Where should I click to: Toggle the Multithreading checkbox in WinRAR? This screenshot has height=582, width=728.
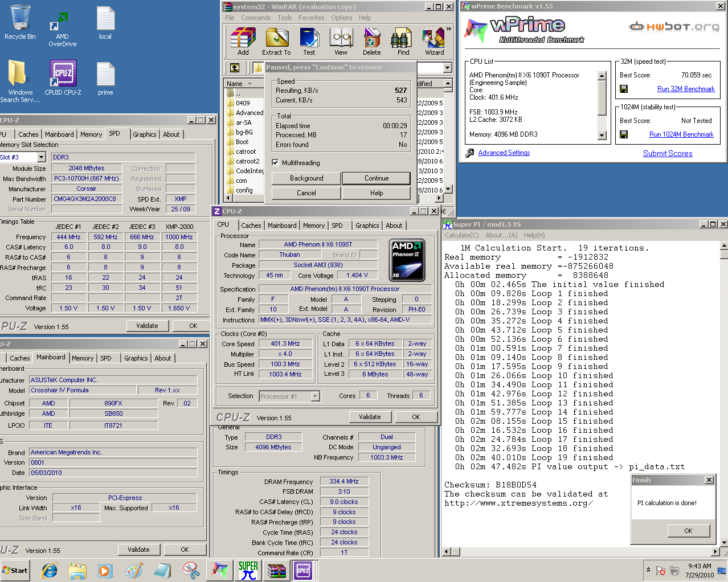click(x=275, y=162)
